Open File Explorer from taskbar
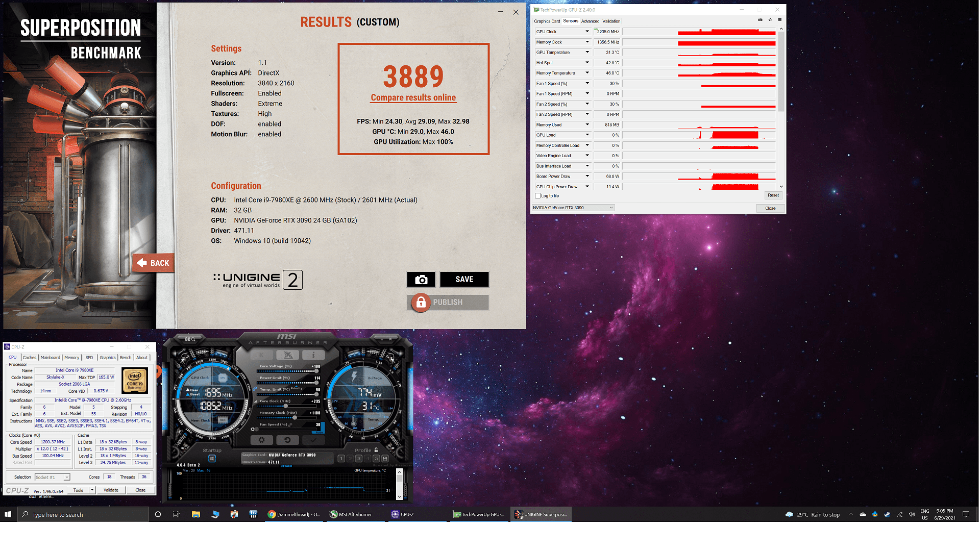 click(195, 514)
